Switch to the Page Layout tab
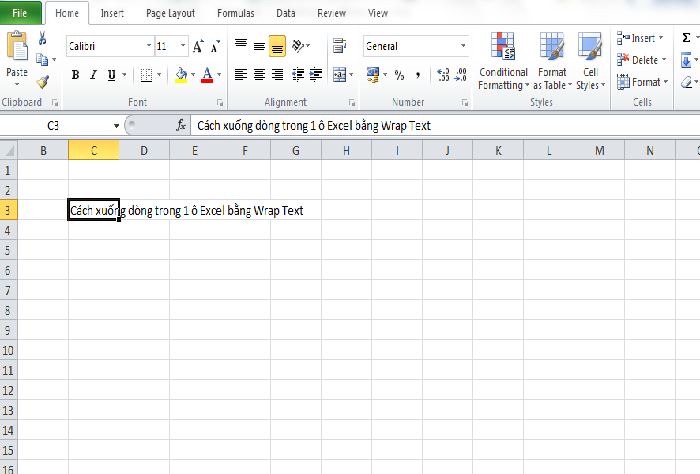The height and width of the screenshot is (474, 700). coord(171,13)
